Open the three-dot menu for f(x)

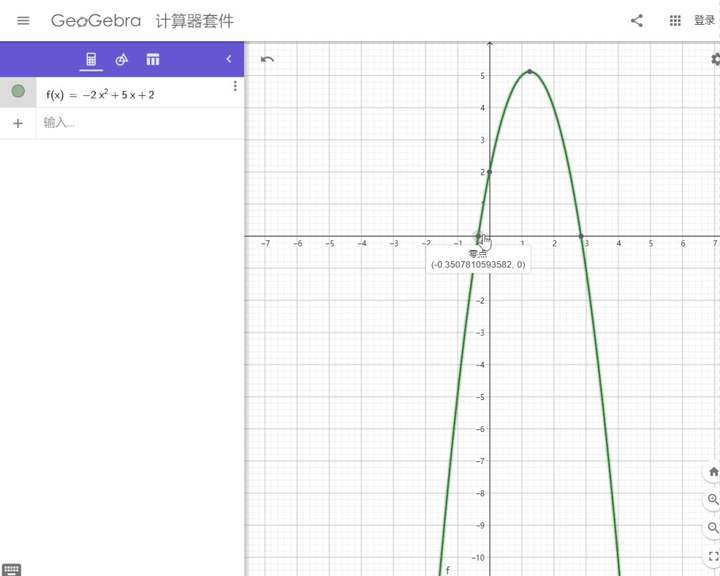235,86
